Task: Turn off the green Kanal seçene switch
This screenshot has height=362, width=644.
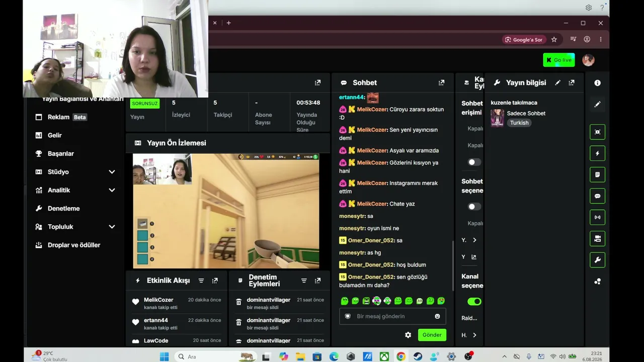Action: click(474, 302)
